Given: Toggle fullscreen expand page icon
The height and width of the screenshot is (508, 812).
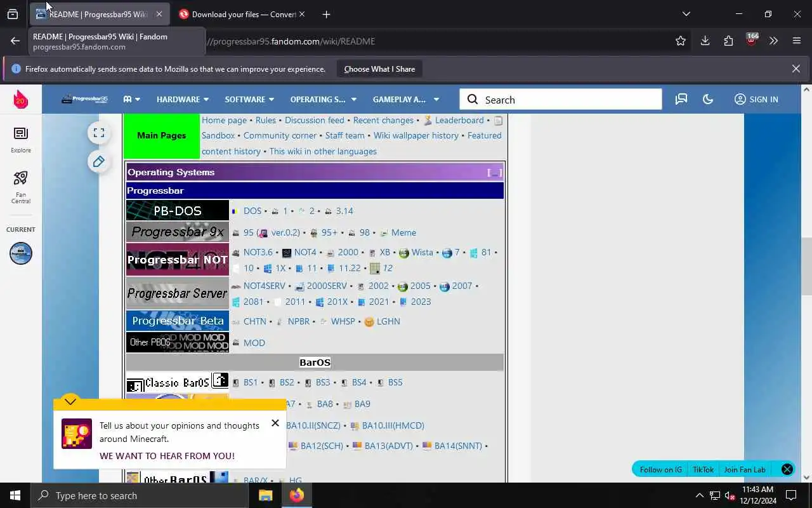Looking at the screenshot, I should (x=98, y=132).
